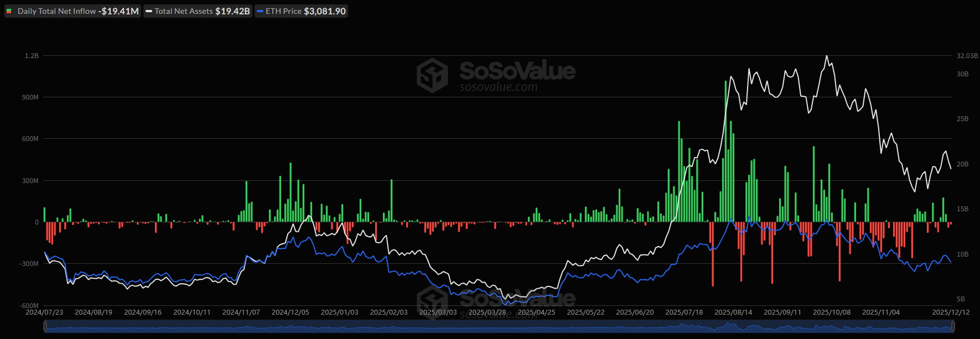This screenshot has height=339, width=980.
Task: Click the 2025/06/20 date label
Action: (635, 312)
